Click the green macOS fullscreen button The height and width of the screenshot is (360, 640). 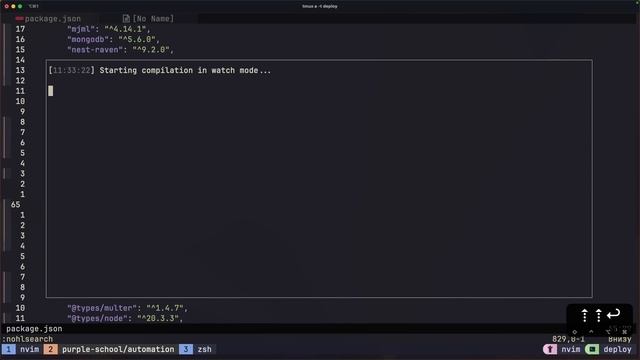(20, 6)
